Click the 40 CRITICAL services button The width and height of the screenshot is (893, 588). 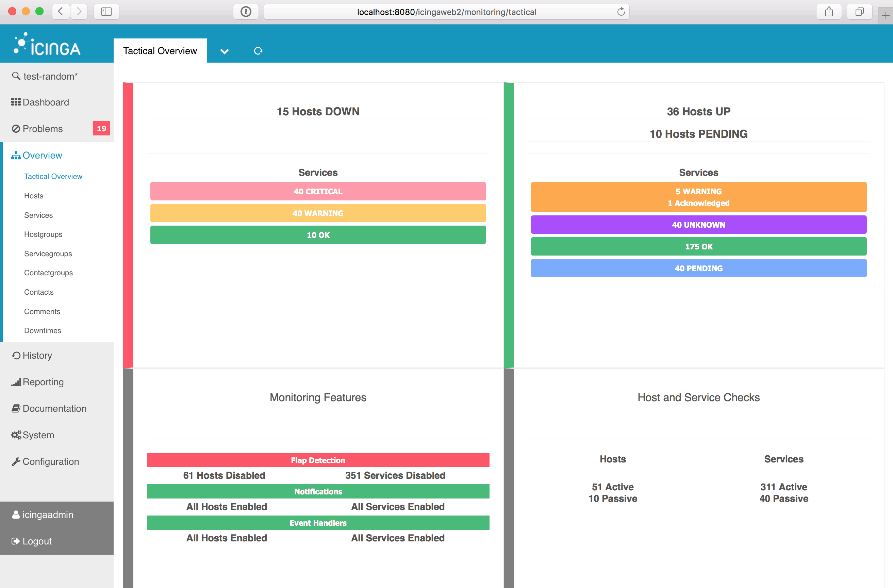[x=318, y=191]
